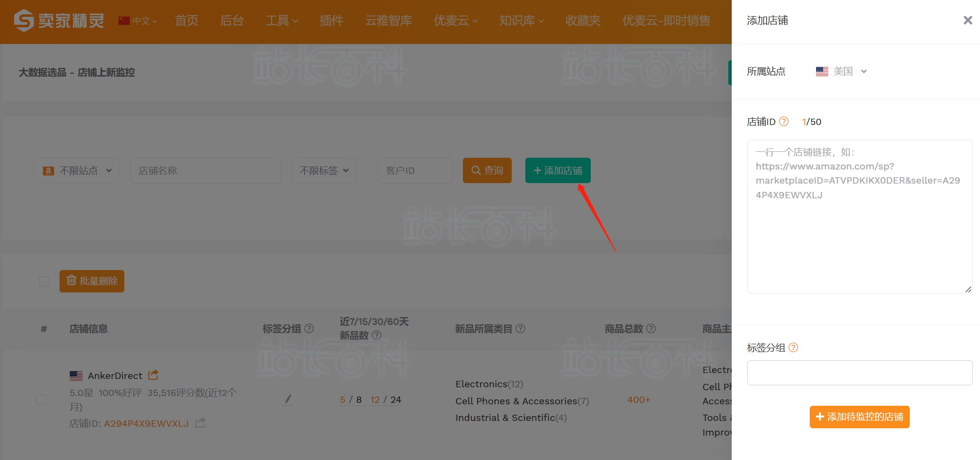
Task: Expand the 优麦云 menu
Action: tap(456, 21)
